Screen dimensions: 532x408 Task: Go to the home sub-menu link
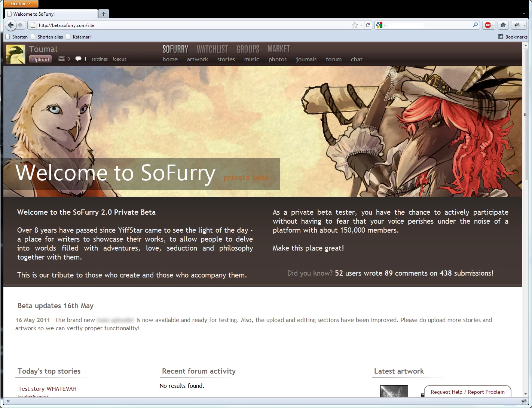[x=170, y=59]
